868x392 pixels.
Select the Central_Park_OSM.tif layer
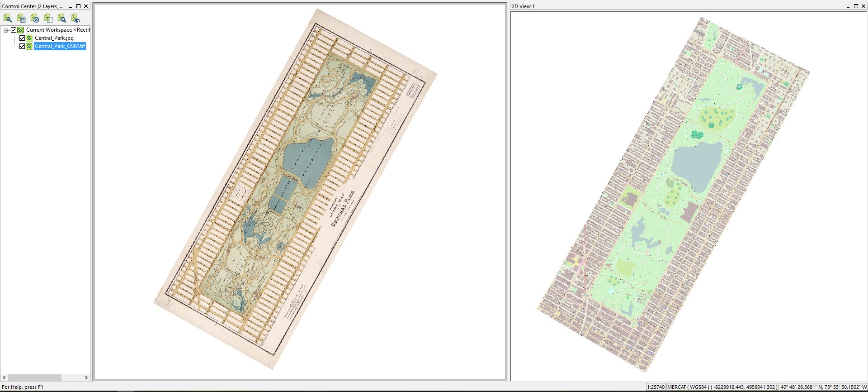[60, 46]
